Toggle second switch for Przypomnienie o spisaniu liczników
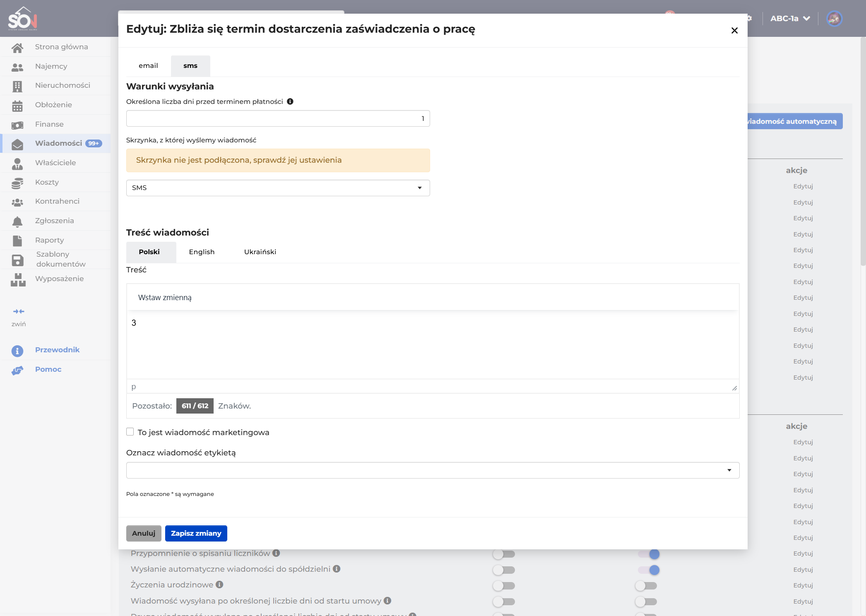This screenshot has height=616, width=866. 649,554
